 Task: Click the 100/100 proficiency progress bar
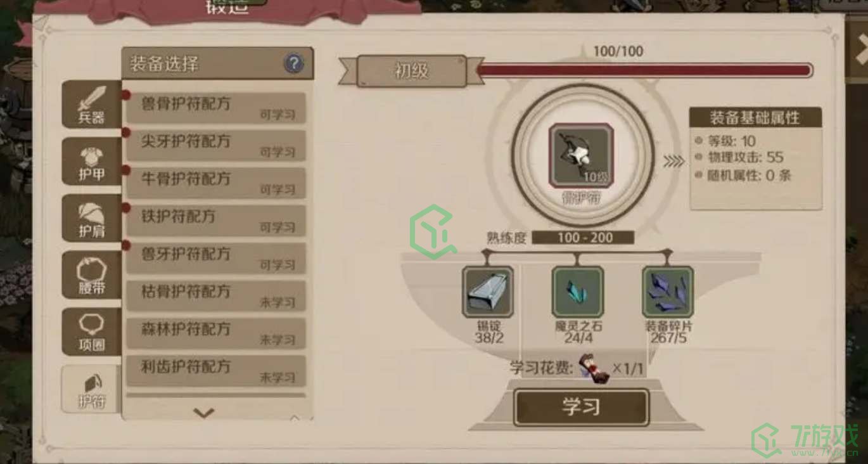pyautogui.click(x=644, y=70)
